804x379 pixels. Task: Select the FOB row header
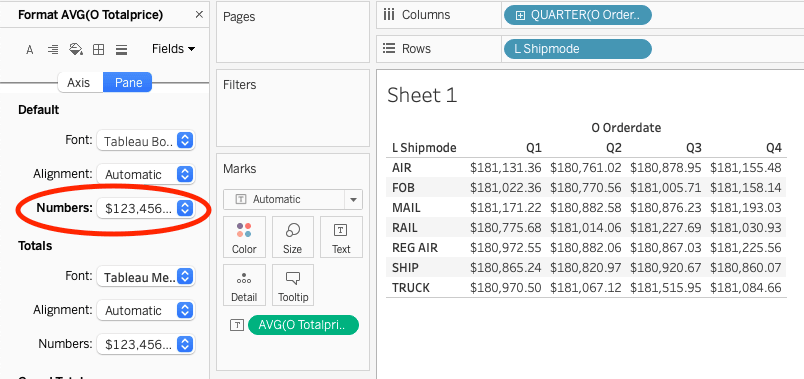[x=402, y=188]
